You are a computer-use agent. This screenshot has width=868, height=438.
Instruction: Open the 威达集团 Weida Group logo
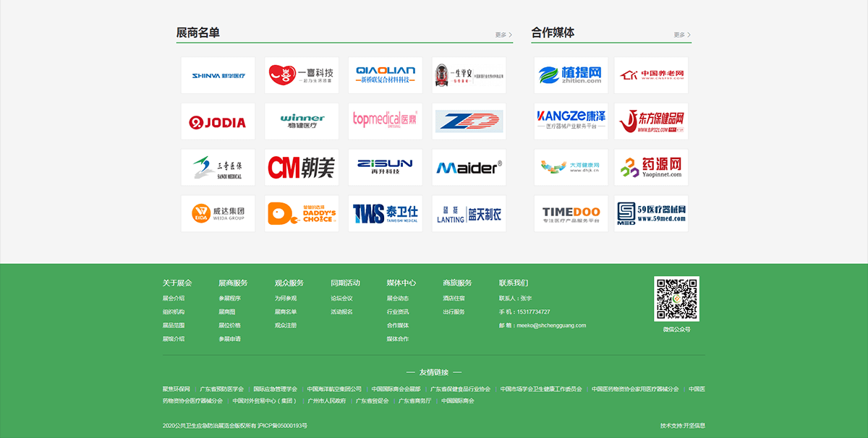[218, 214]
